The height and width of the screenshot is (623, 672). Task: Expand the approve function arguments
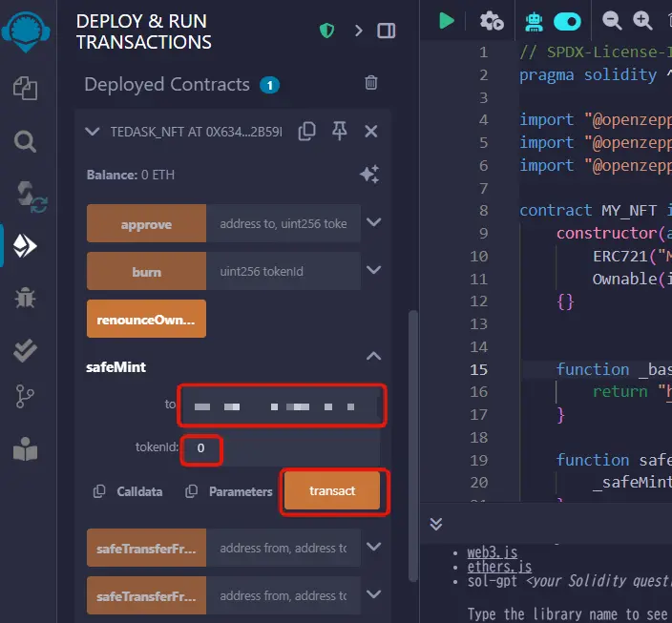coord(374,222)
